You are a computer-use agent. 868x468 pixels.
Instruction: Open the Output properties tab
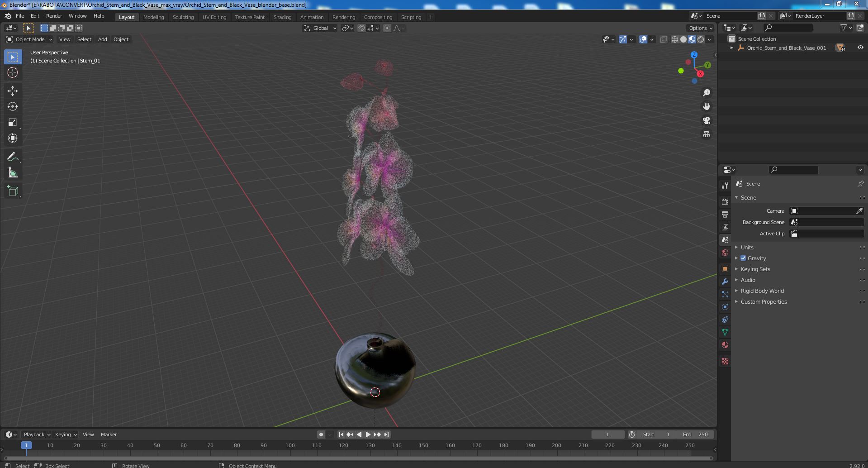click(725, 214)
